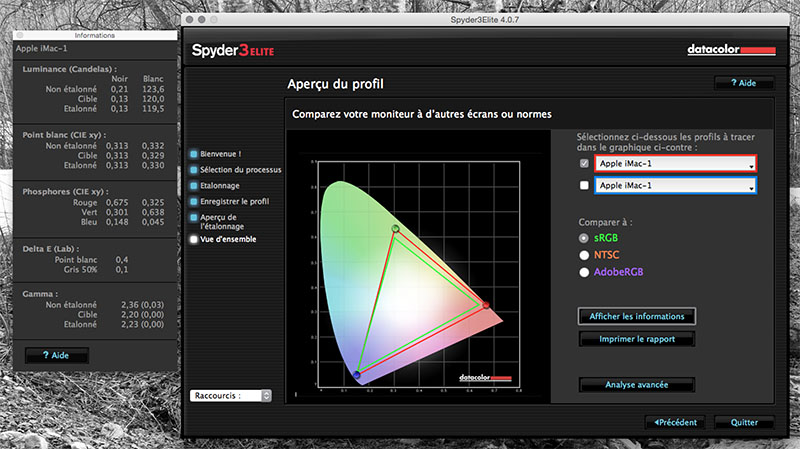
Task: Click the Spyder3 Elite logo
Action: (x=233, y=51)
